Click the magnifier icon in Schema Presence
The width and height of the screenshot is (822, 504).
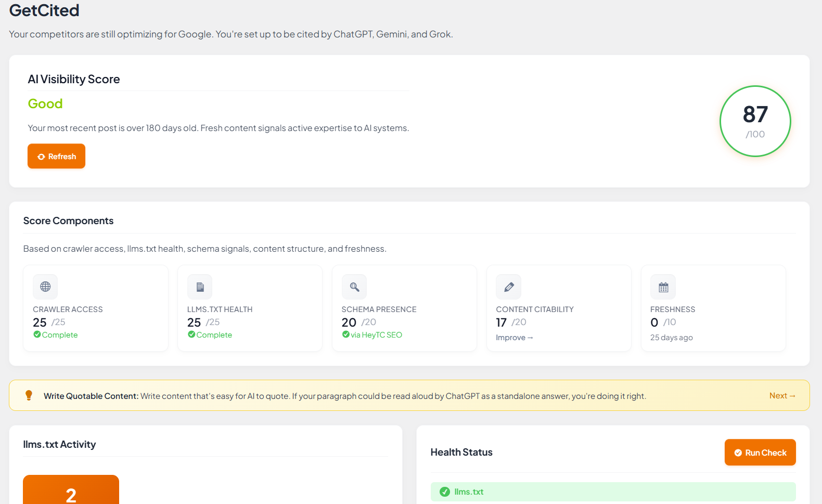click(x=354, y=287)
